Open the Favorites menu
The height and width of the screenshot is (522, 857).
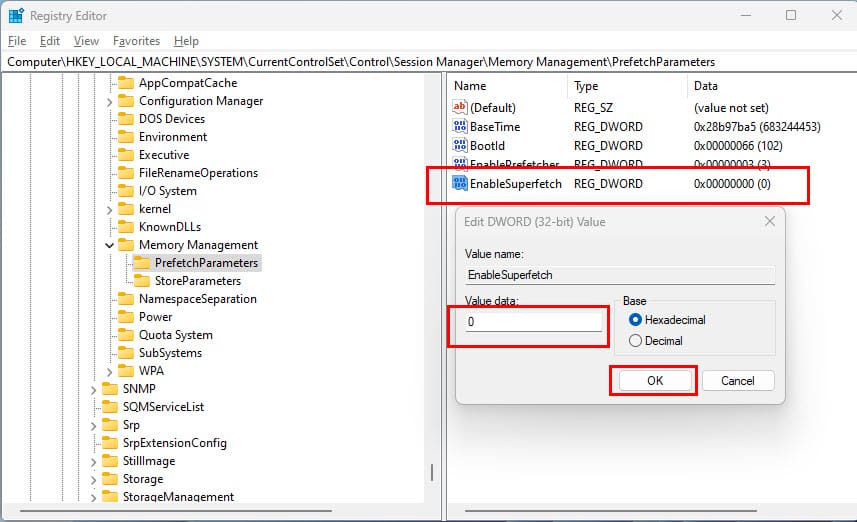136,41
